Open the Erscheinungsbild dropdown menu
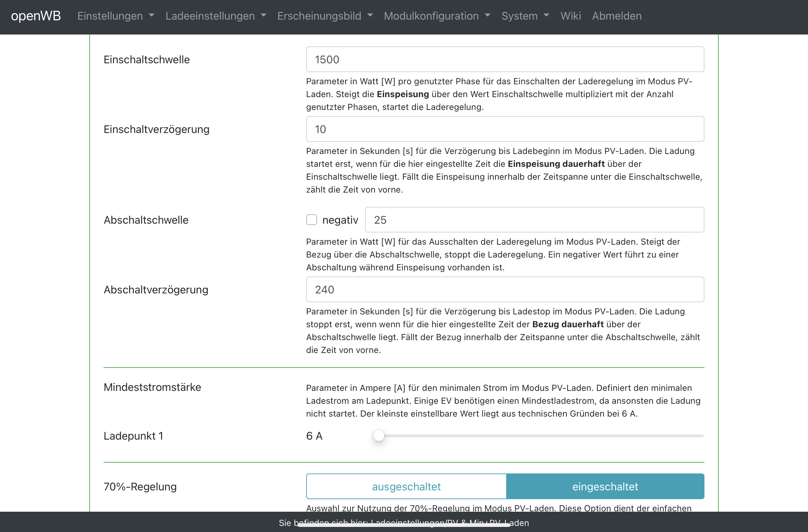808x532 pixels. click(325, 16)
